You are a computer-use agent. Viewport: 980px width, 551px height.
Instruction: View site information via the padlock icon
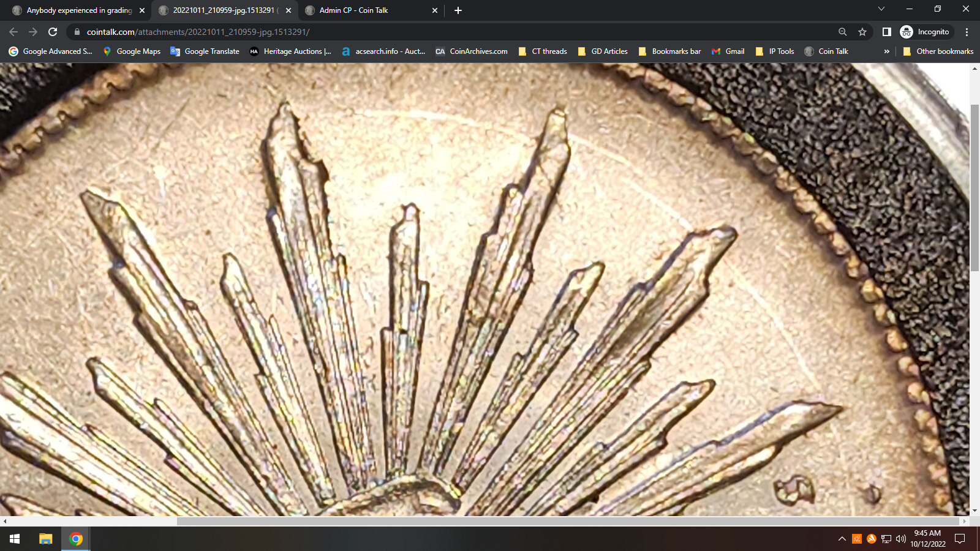point(77,32)
